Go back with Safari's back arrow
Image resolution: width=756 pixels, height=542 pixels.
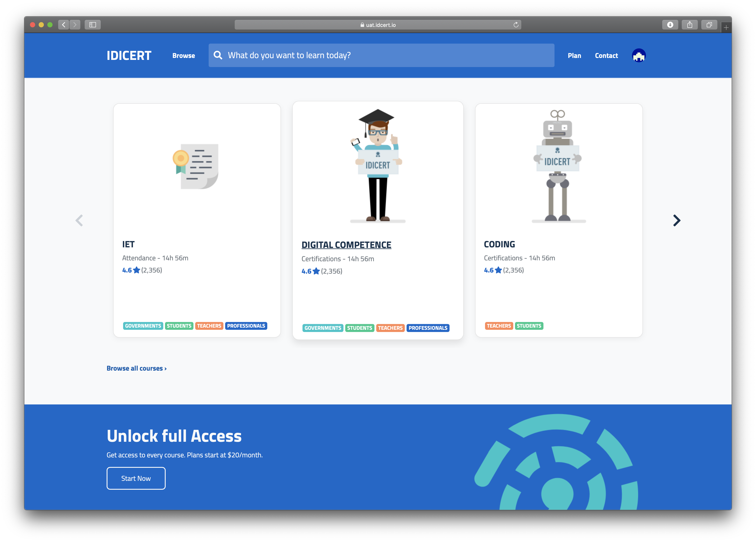pyautogui.click(x=64, y=25)
